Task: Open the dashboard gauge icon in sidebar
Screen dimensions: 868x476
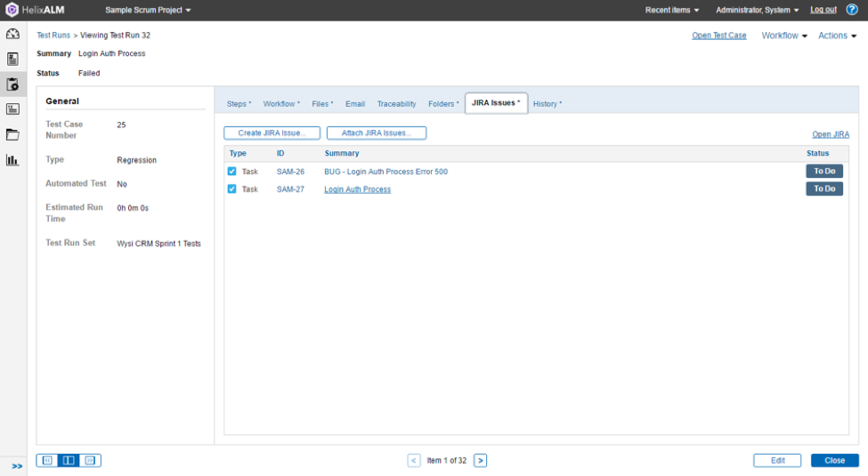Action: coord(12,35)
